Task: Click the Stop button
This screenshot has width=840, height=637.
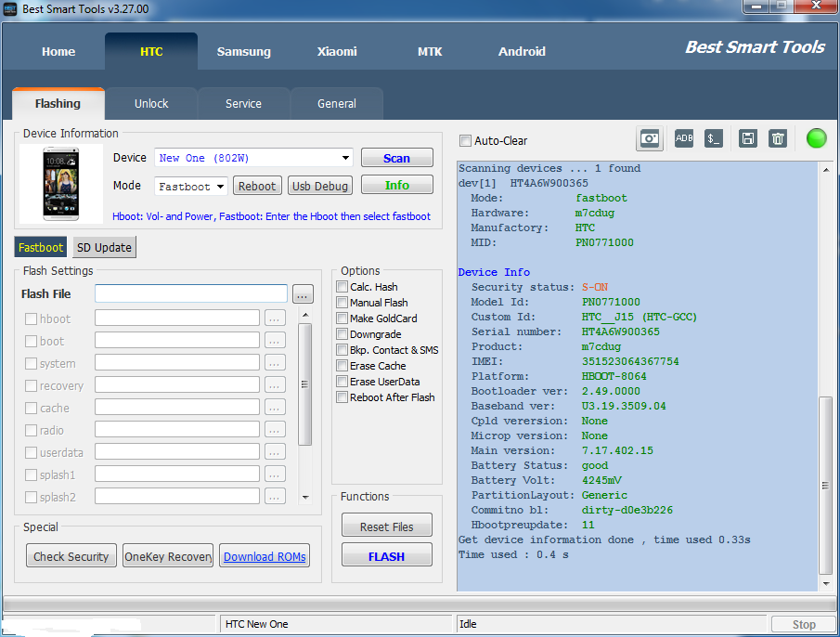Action: click(x=804, y=624)
